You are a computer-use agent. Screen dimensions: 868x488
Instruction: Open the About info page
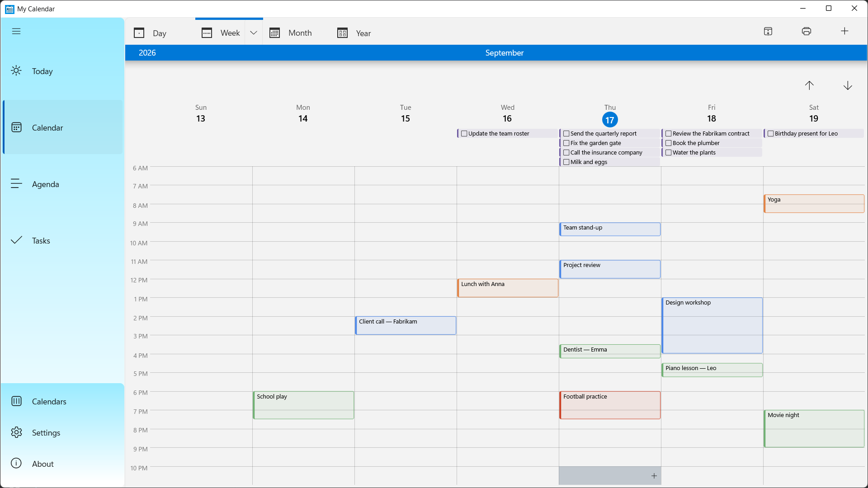tap(63, 464)
